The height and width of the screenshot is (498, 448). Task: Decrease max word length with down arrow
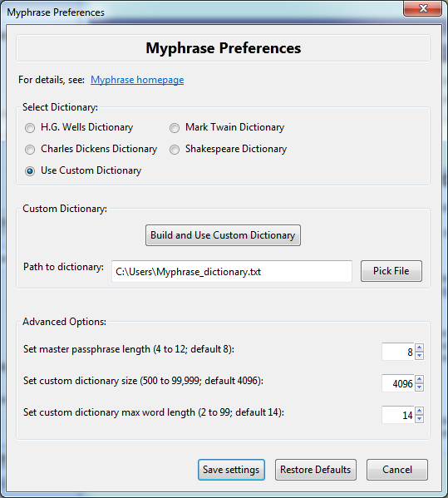419,418
